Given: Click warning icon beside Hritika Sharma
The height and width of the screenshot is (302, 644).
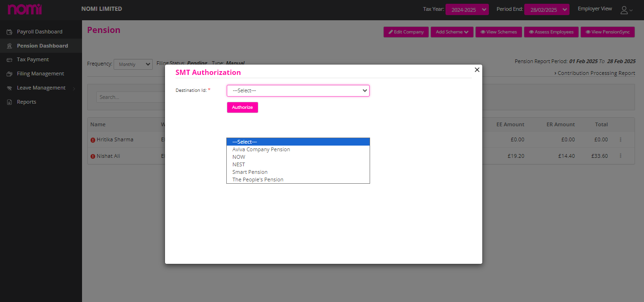Looking at the screenshot, I should coord(93,140).
